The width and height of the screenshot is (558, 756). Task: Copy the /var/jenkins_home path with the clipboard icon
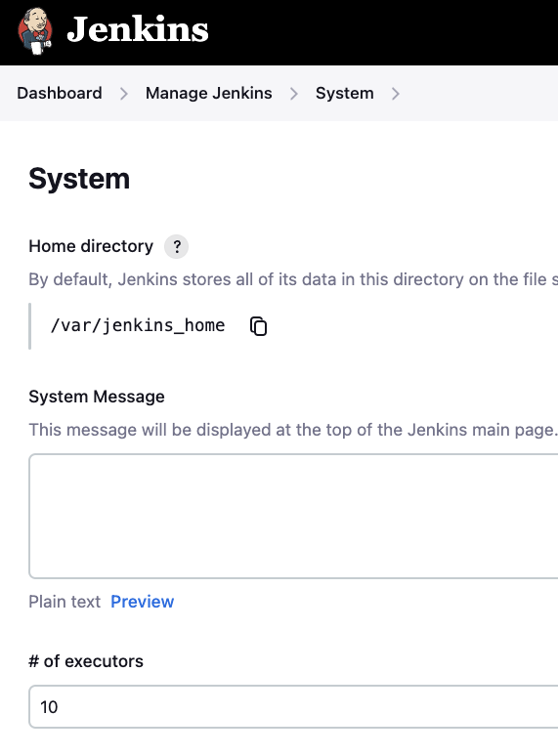pyautogui.click(x=259, y=326)
